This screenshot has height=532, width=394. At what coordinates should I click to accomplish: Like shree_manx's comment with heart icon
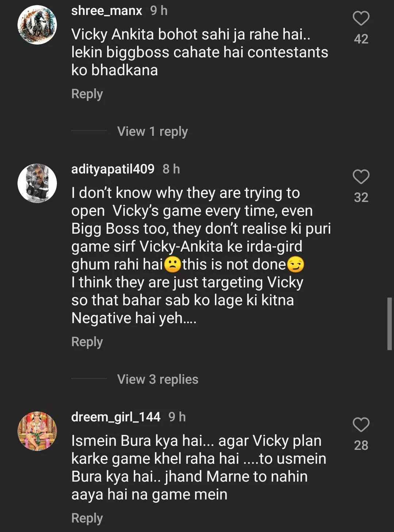click(x=361, y=18)
